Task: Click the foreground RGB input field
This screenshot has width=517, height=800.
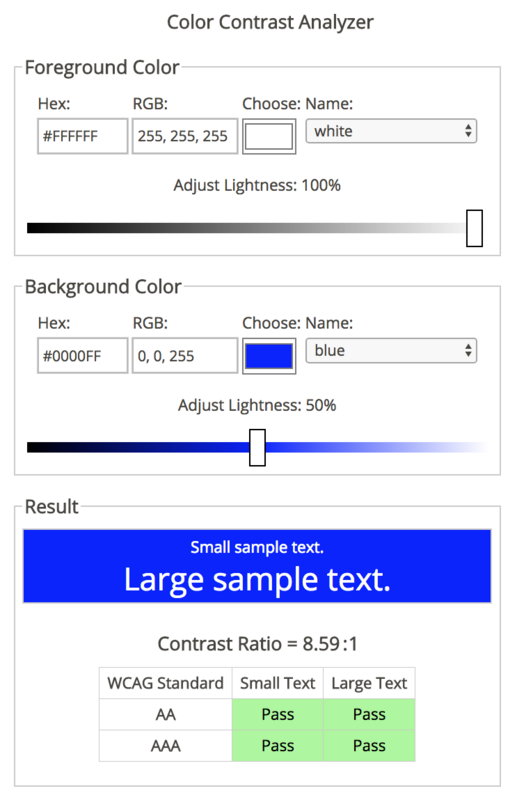Action: (185, 136)
